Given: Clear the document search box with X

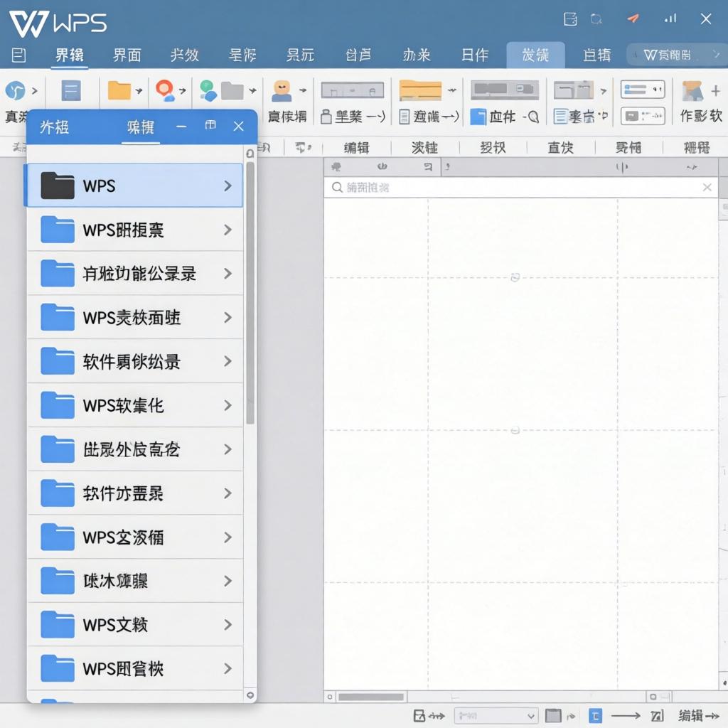Looking at the screenshot, I should 707,187.
